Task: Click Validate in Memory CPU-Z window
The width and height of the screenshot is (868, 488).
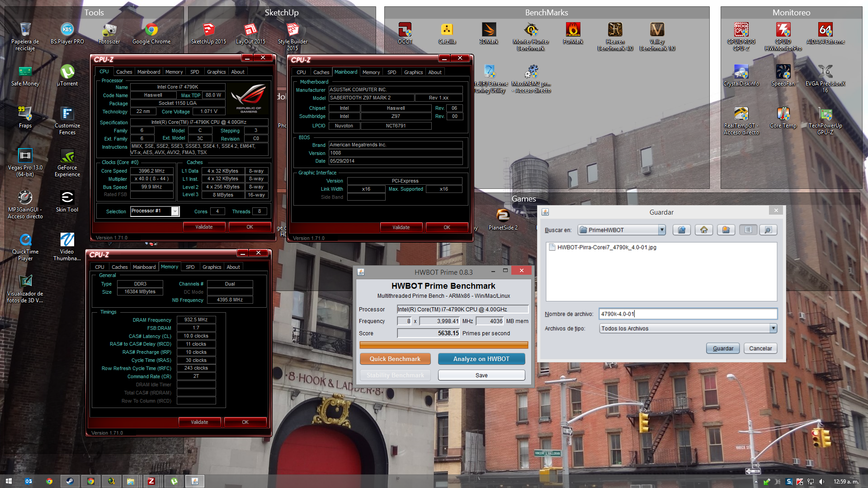Action: (199, 422)
